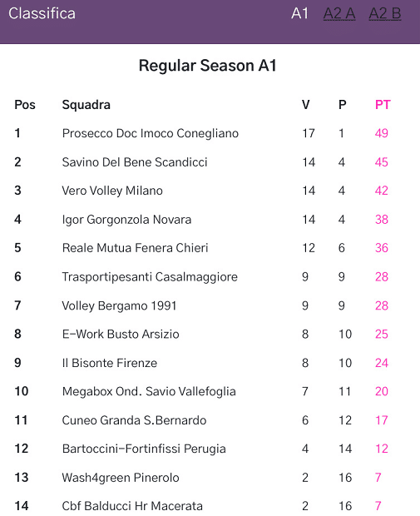This screenshot has height=516, width=420.
Task: Select Wash4green Pinerolo team name
Action: [x=121, y=478]
